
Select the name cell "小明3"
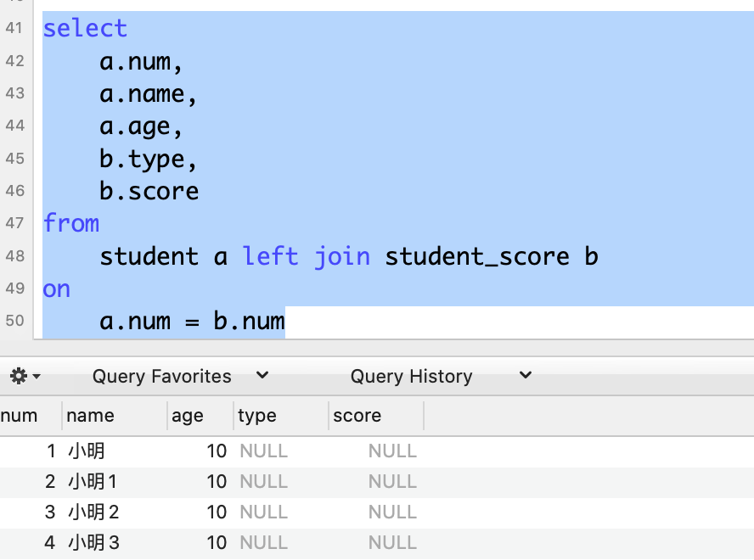(93, 542)
